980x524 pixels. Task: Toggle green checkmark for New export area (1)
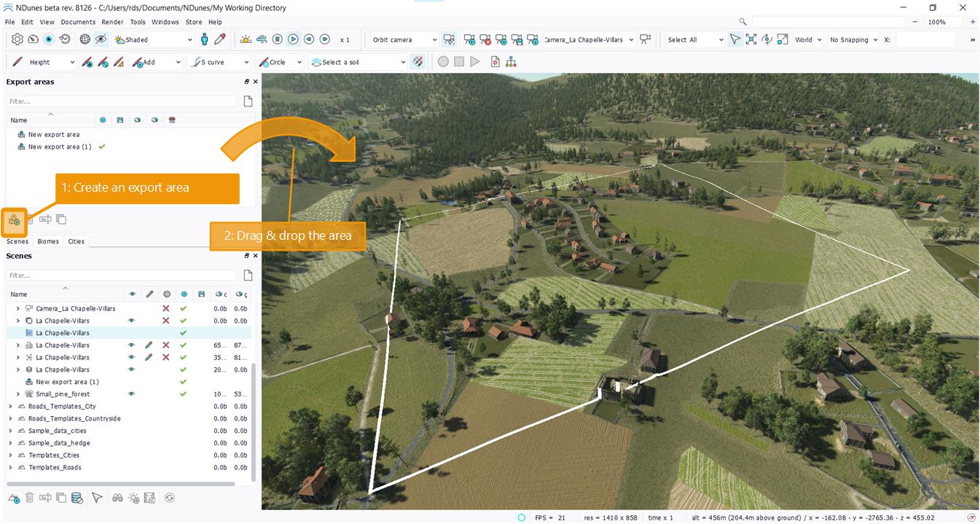click(101, 146)
